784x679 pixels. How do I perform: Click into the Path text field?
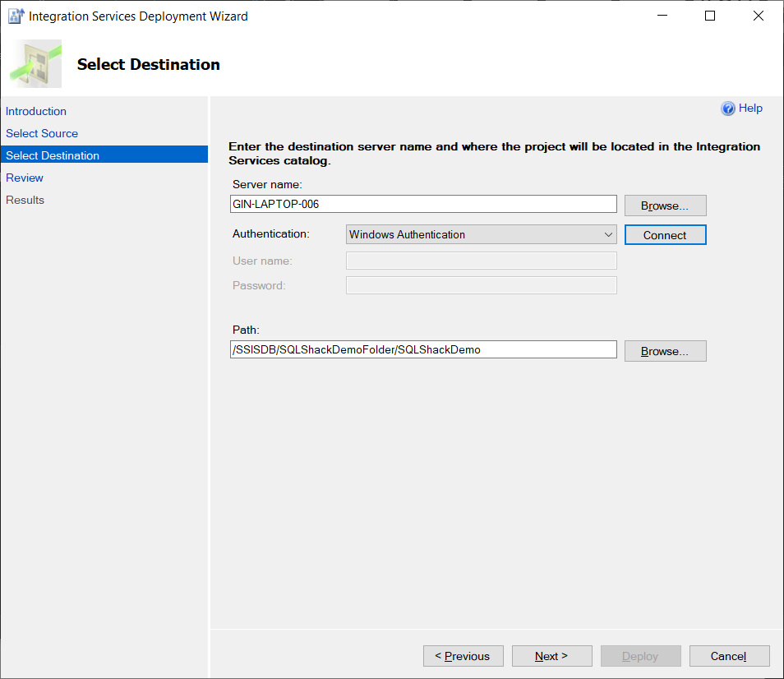(423, 349)
